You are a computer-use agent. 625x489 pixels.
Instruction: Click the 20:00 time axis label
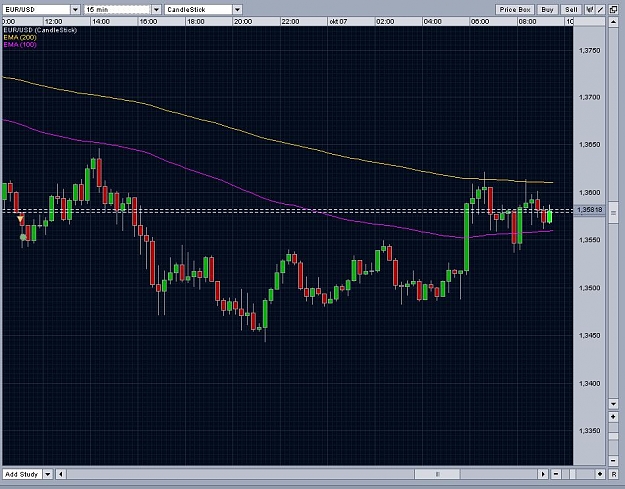point(243,22)
